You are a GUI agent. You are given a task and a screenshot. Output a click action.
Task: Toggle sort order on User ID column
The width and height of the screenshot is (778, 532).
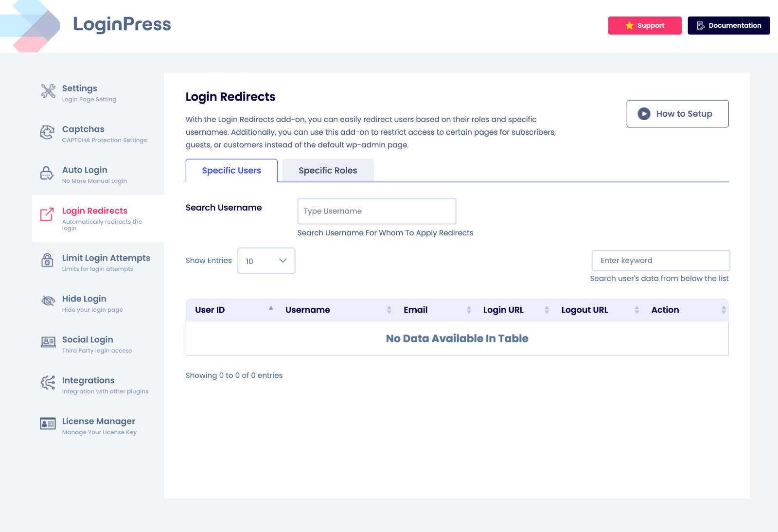coord(271,307)
